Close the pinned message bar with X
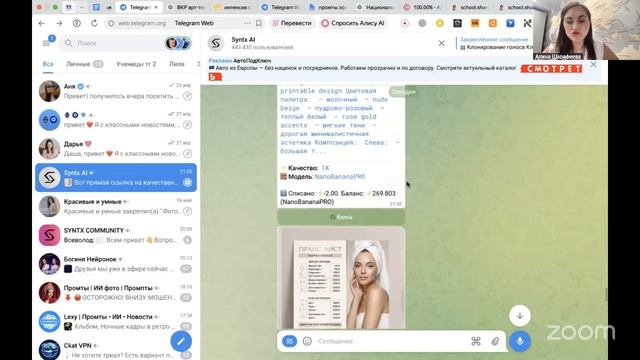Image resolution: width=640 pixels, height=360 pixels. point(441,43)
